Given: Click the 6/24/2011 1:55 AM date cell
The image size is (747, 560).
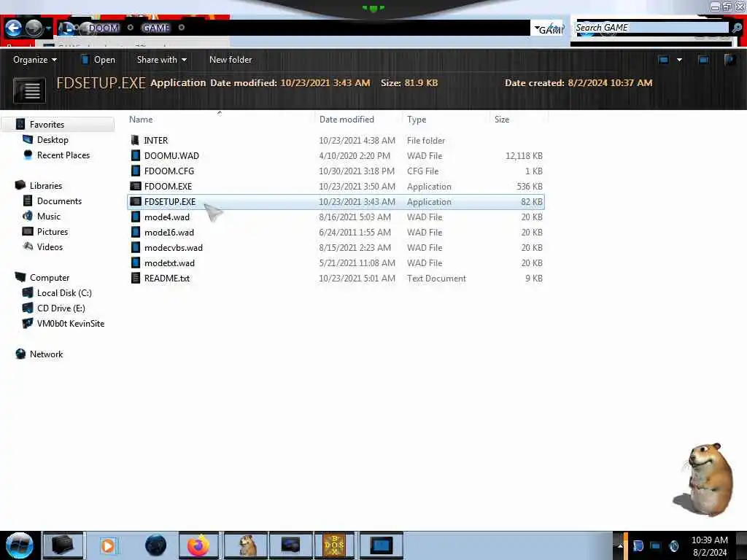Looking at the screenshot, I should (355, 233).
